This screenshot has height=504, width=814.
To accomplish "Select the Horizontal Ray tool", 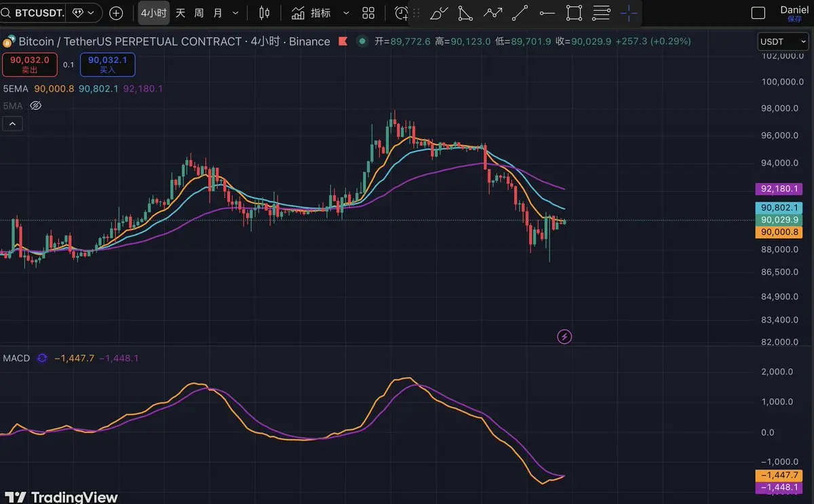I will [x=547, y=12].
